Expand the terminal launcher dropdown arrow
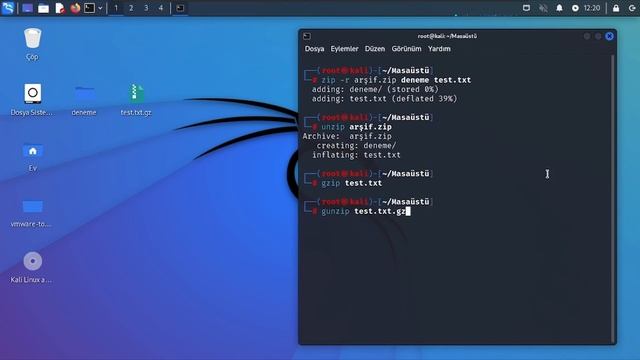 coord(100,8)
